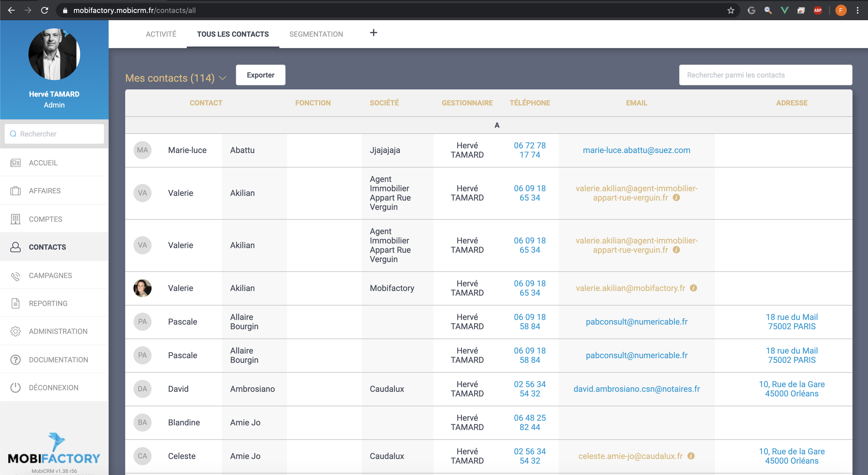868x475 pixels.
Task: Open the Administration gear icon
Action: (16, 331)
